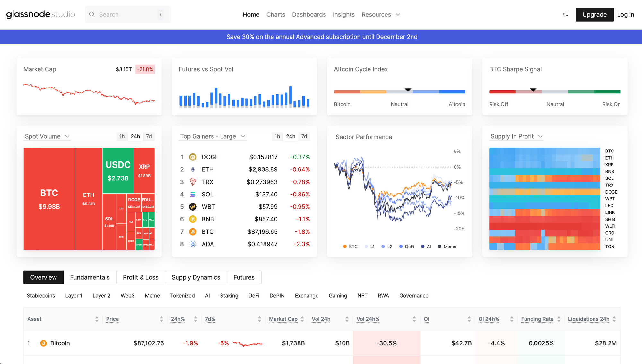The width and height of the screenshot is (642, 364).
Task: Expand the Top Gainers - Large dropdown
Action: point(213,136)
